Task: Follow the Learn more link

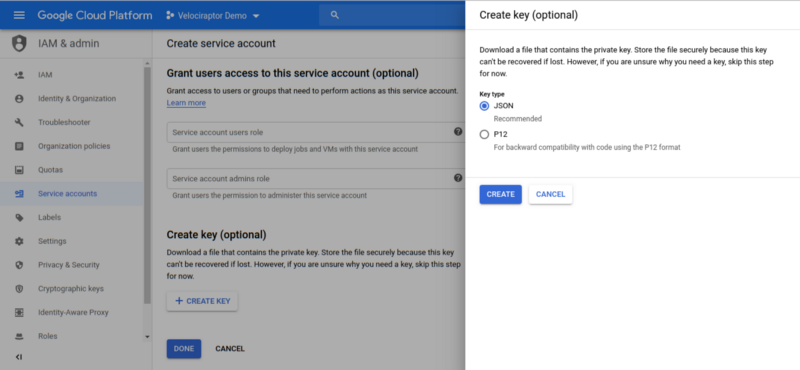Action: 186,103
